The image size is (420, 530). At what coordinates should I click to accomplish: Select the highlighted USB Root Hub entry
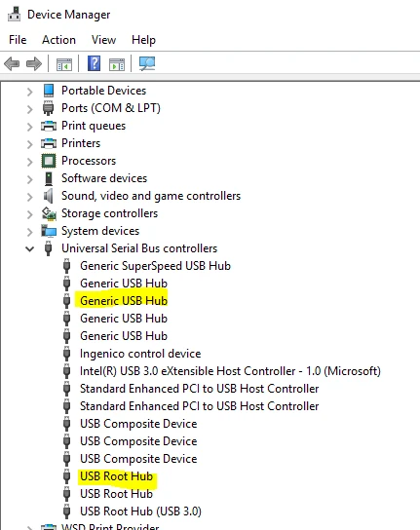[x=116, y=476]
